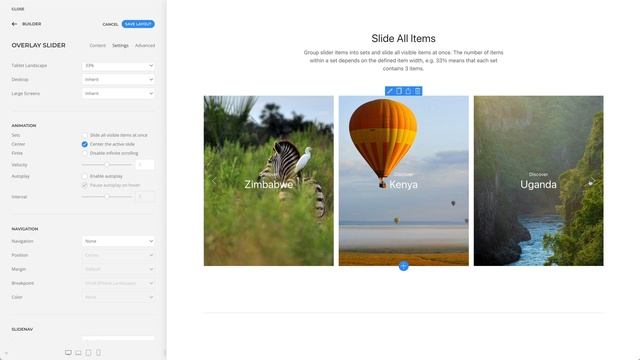Click the 'Slidenav' section label
Screen dimensions: 640x360
tap(22, 329)
